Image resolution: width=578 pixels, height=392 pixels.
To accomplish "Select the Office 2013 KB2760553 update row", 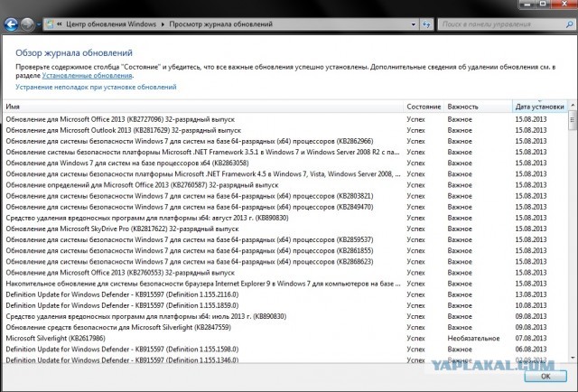I will tap(285, 273).
